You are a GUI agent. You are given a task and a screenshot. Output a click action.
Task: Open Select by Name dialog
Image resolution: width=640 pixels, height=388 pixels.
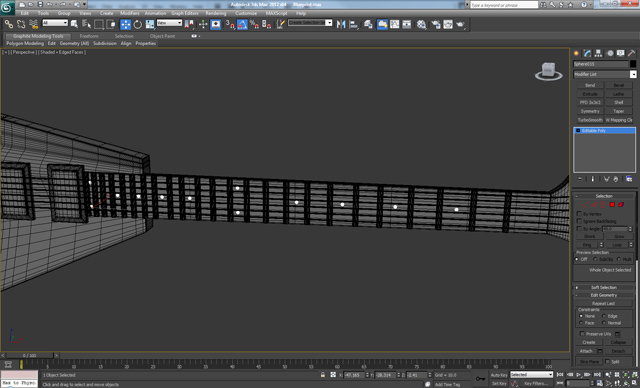click(86, 24)
